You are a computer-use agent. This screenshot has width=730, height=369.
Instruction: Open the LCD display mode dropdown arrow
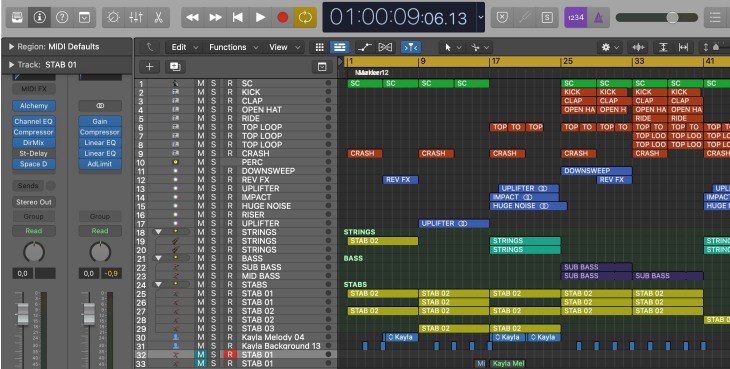[x=481, y=18]
